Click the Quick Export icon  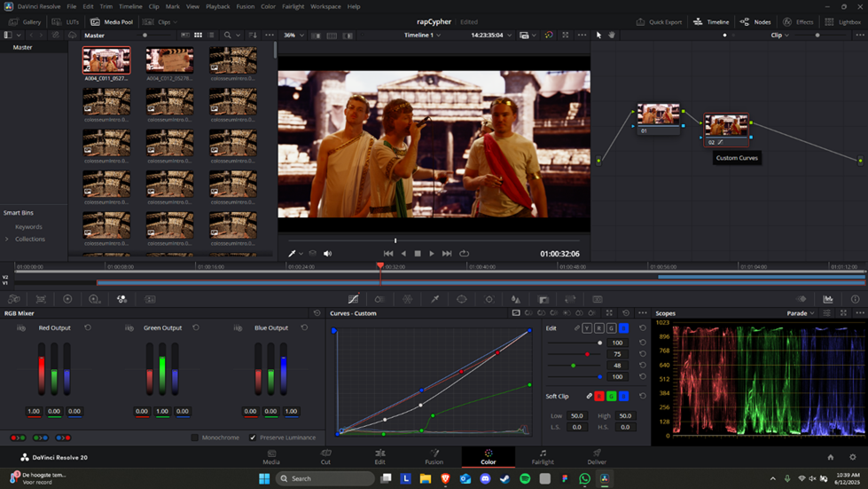point(640,21)
